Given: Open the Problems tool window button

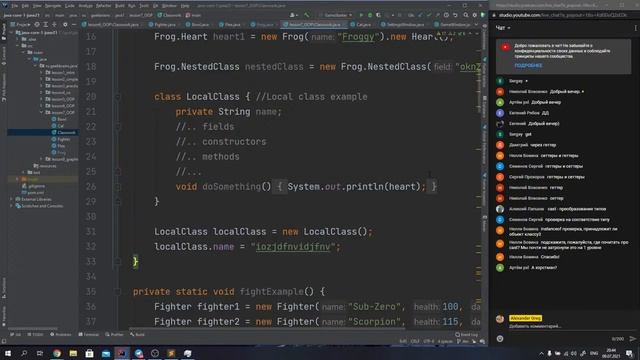Looking at the screenshot, I should [61, 334].
